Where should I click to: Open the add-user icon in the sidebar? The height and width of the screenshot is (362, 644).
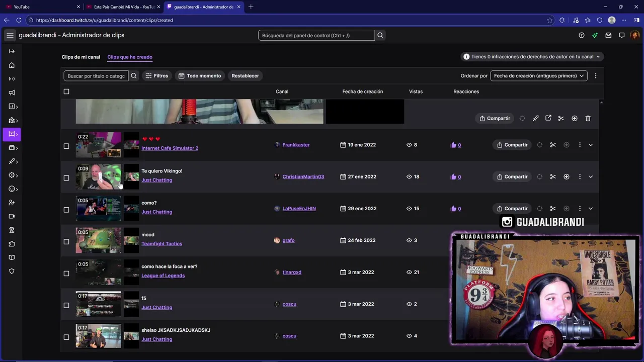point(12,203)
